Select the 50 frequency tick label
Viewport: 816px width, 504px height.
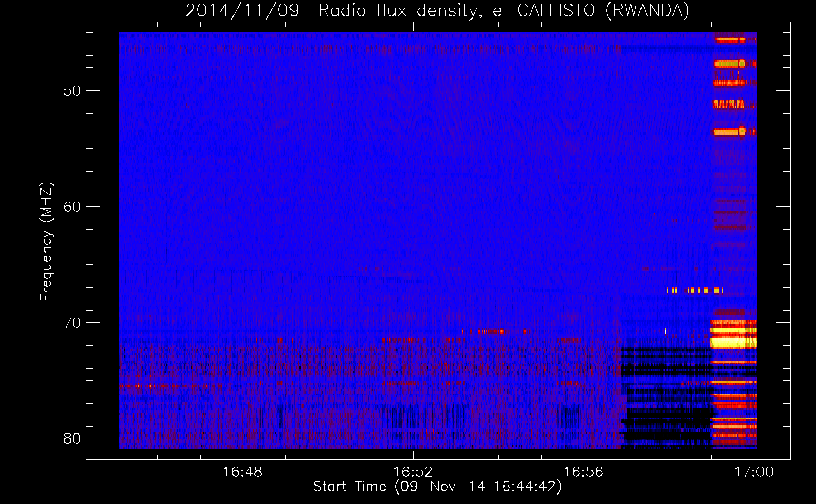[x=72, y=91]
